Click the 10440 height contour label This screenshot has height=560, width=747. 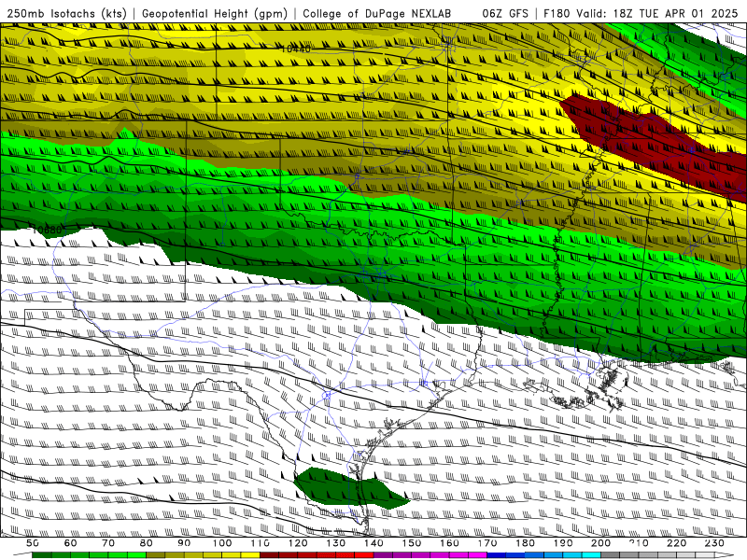[296, 49]
